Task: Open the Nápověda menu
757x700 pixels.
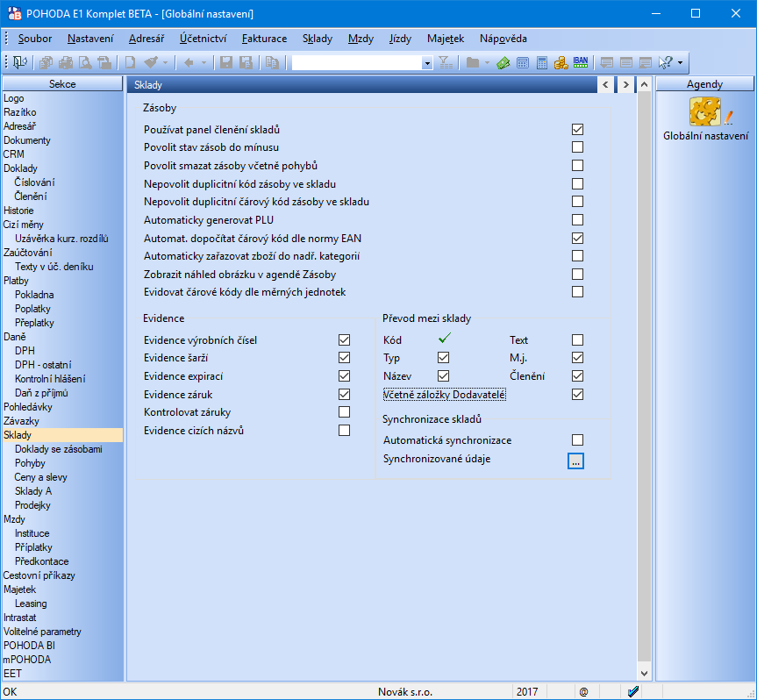Action: click(x=503, y=39)
